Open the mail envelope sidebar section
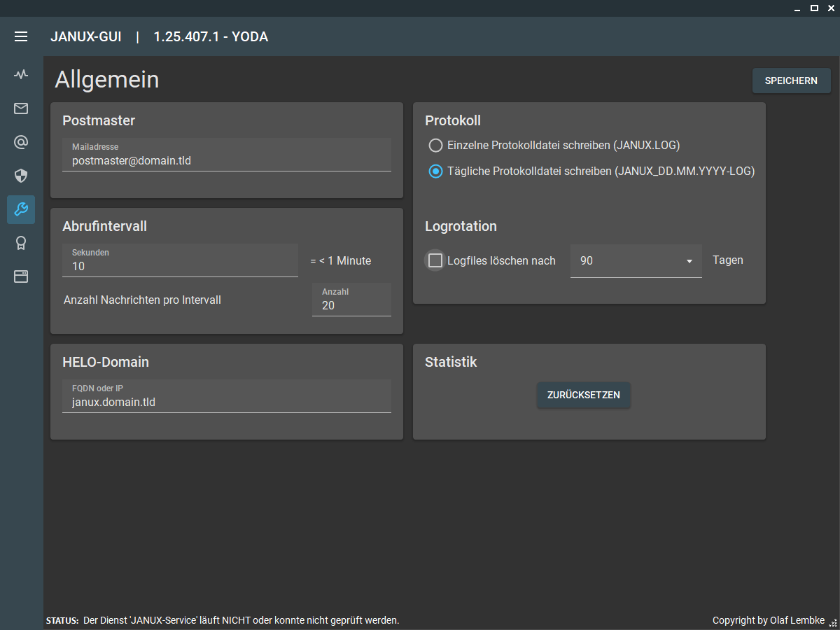The image size is (840, 630). pyautogui.click(x=21, y=108)
